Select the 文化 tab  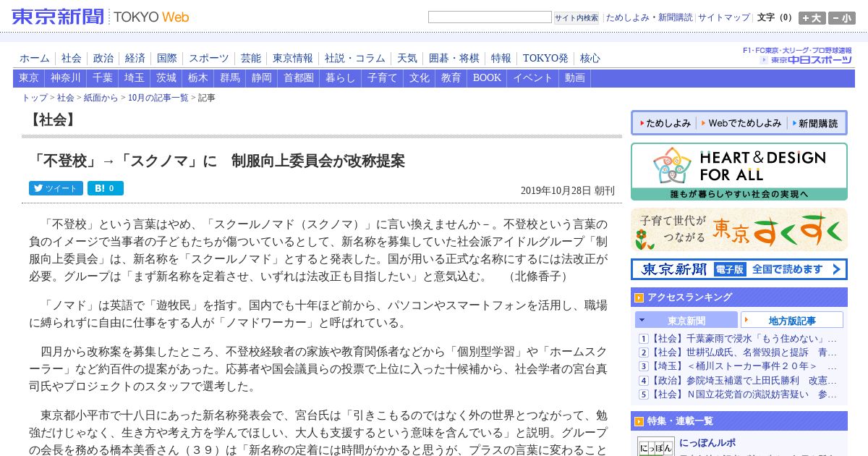tap(420, 78)
